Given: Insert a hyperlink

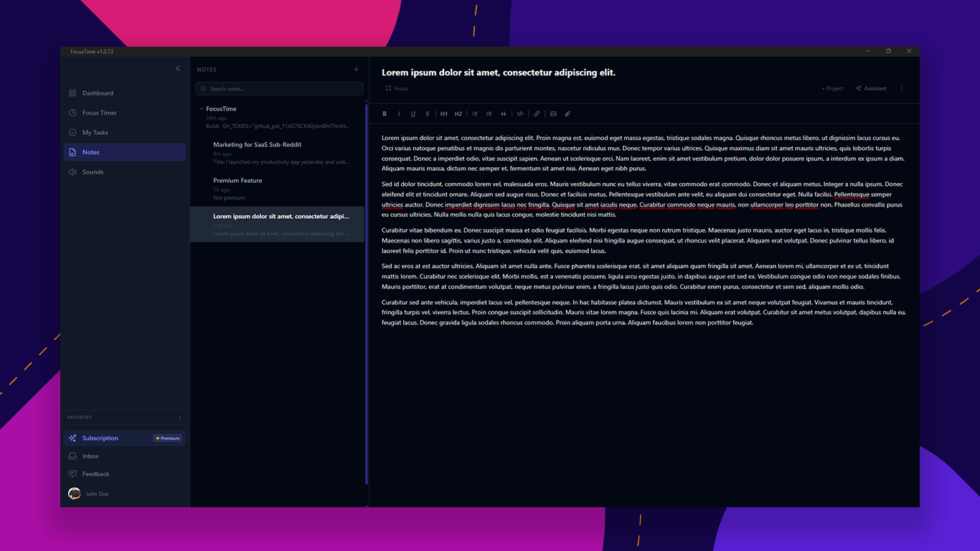Looking at the screenshot, I should 537,114.
